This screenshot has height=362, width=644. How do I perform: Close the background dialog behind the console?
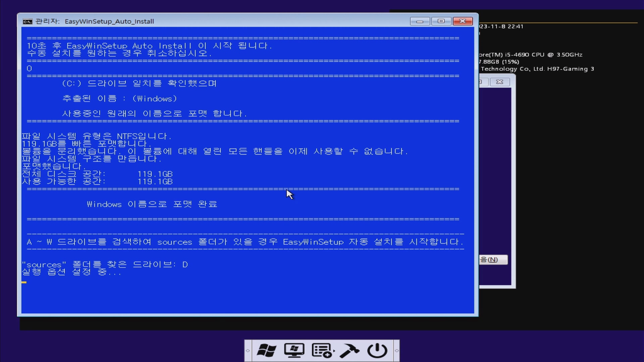(x=500, y=82)
